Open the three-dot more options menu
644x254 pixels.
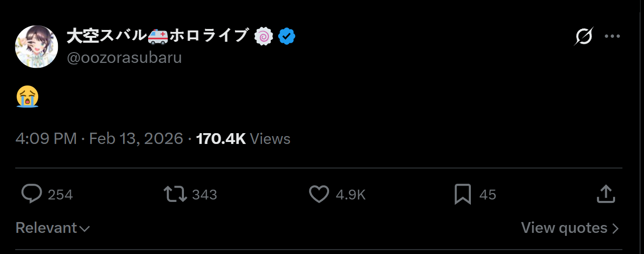click(x=613, y=36)
